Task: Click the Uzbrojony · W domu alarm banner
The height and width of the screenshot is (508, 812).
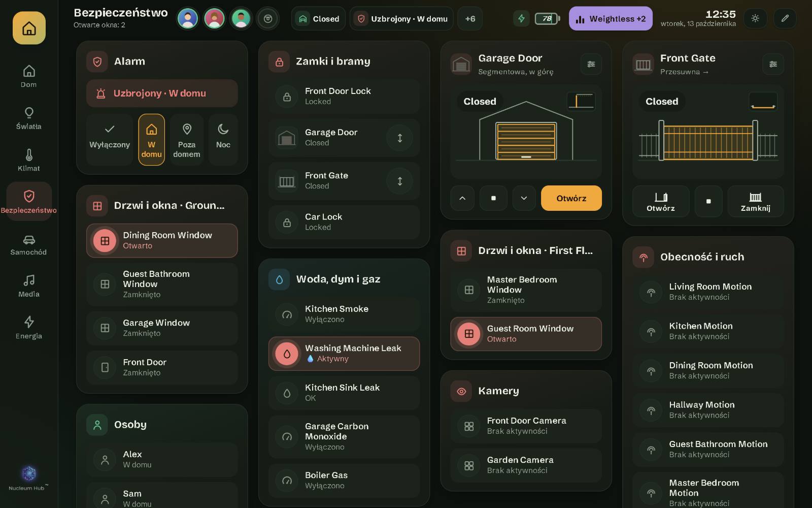Action: [162, 93]
